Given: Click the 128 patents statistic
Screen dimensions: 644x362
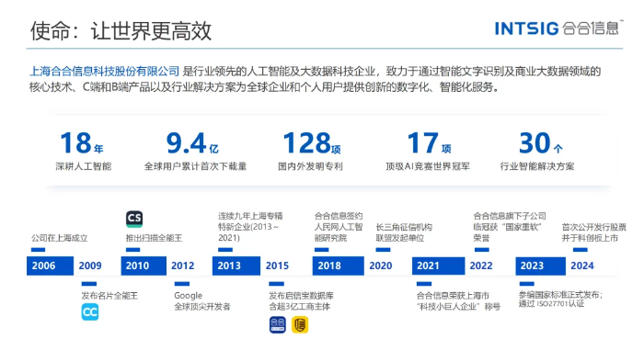Looking at the screenshot, I should click(311, 150).
